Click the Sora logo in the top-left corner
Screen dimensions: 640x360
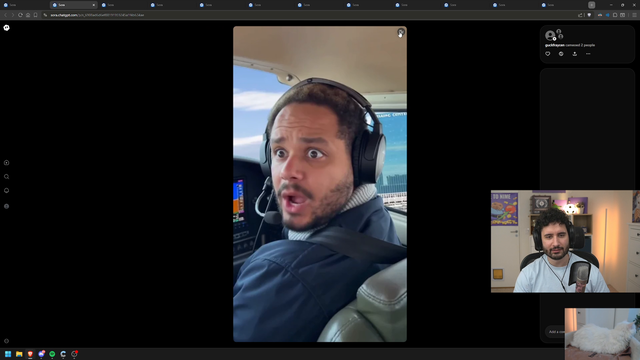click(7, 28)
